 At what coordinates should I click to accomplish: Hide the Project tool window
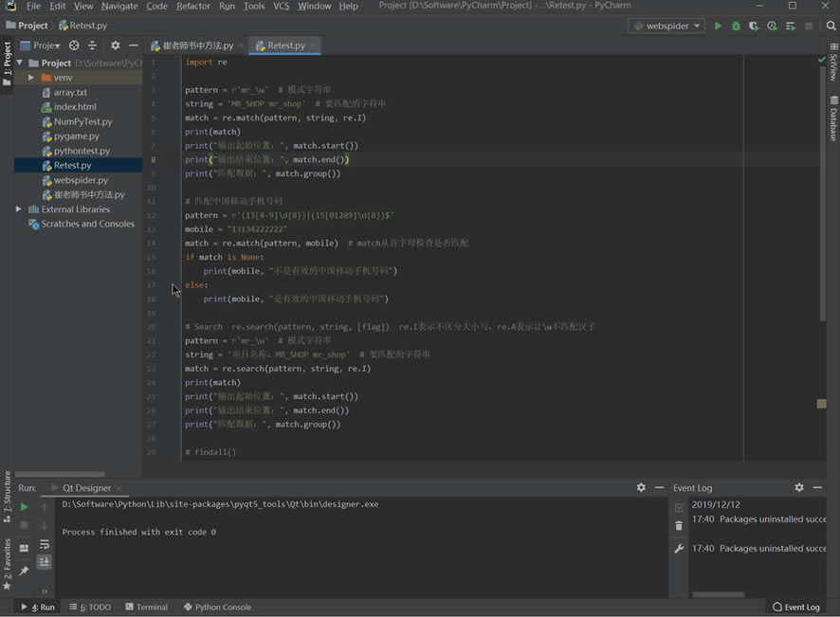point(134,45)
